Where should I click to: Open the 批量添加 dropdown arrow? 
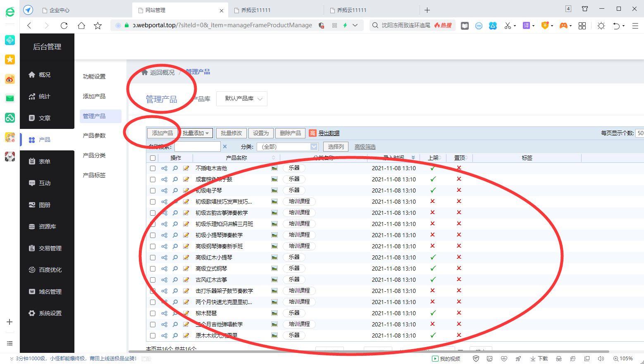click(208, 133)
